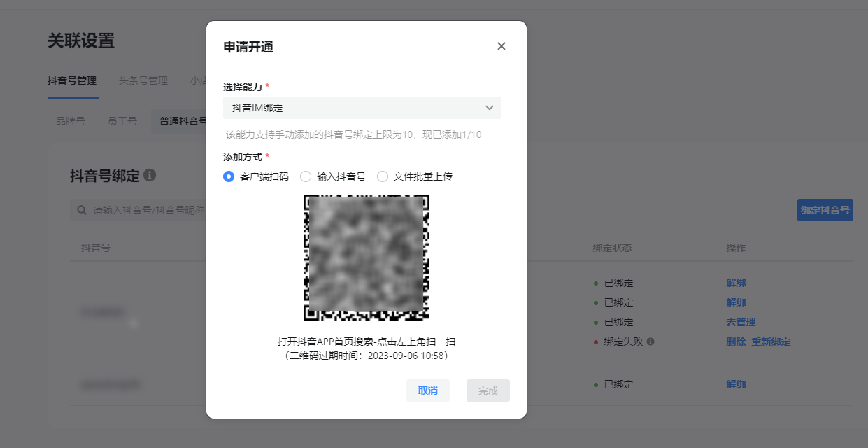Select the 品牌号 sub-tab on background page
Image resolution: width=868 pixels, height=448 pixels.
click(x=71, y=121)
